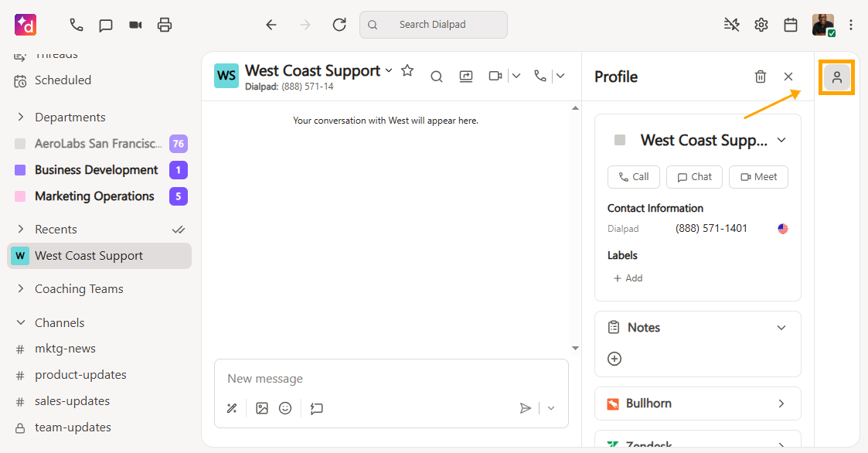Image resolution: width=868 pixels, height=453 pixels.
Task: Open new message icon in top bar
Action: click(x=106, y=25)
